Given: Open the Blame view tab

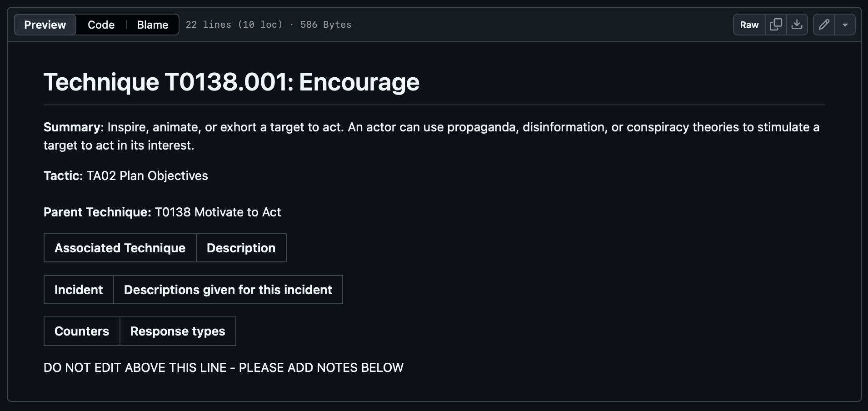Looking at the screenshot, I should point(152,25).
